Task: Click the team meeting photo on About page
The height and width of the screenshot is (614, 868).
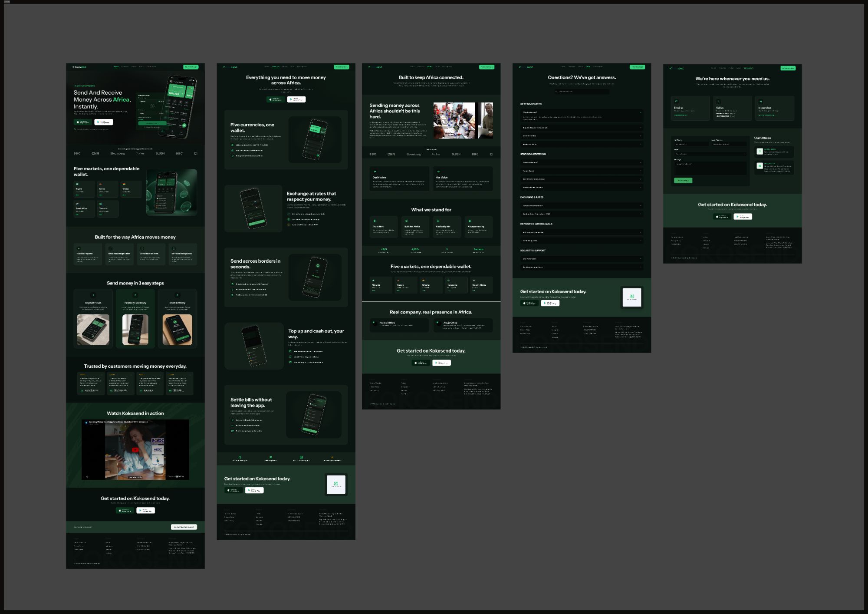Action: (454, 121)
